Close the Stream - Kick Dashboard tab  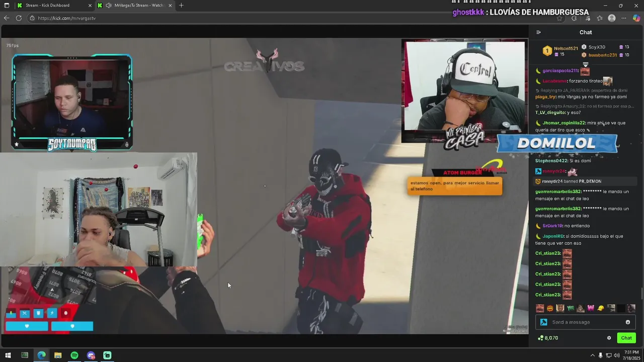tap(90, 6)
